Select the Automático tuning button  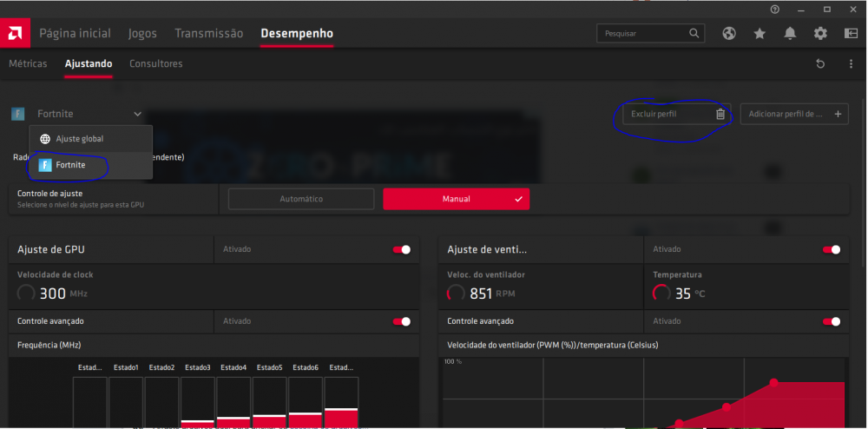coord(301,199)
